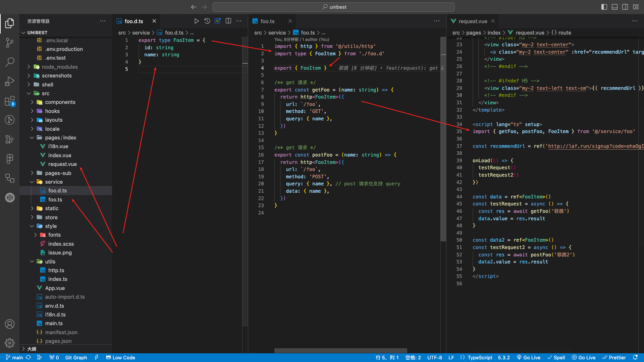Open the Source Control view

10,43
